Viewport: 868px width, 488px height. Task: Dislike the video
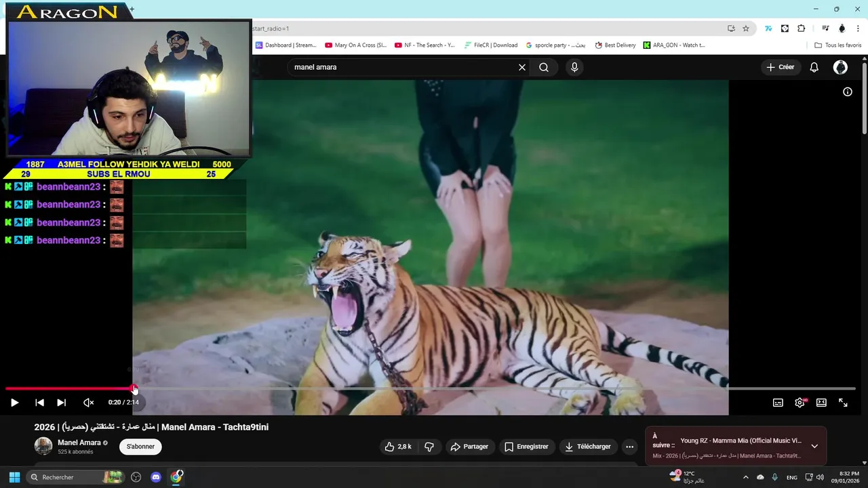pos(429,447)
